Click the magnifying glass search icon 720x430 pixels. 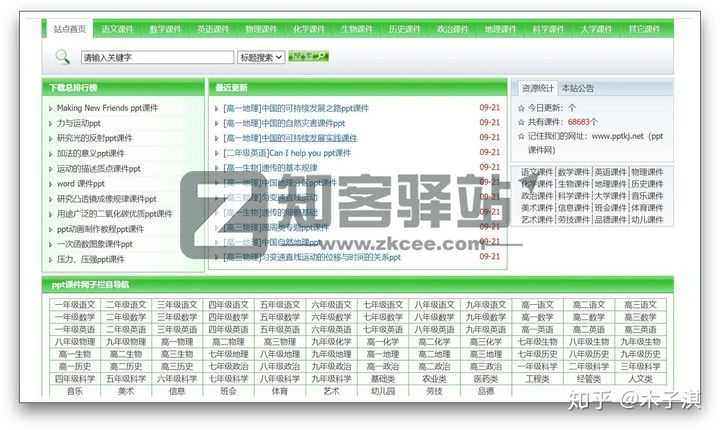pyautogui.click(x=62, y=57)
